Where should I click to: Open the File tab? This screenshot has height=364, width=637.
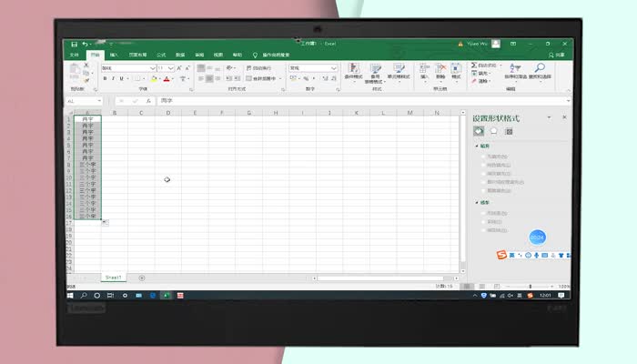point(74,55)
